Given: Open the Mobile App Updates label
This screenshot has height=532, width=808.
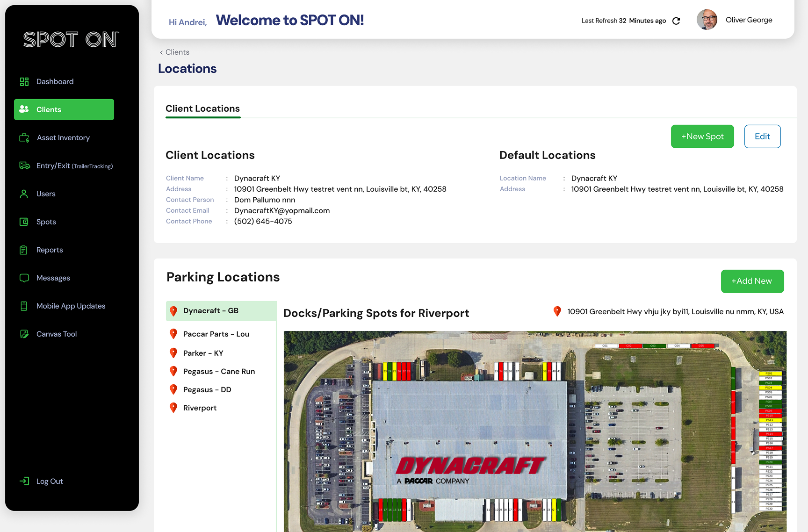Looking at the screenshot, I should [71, 306].
